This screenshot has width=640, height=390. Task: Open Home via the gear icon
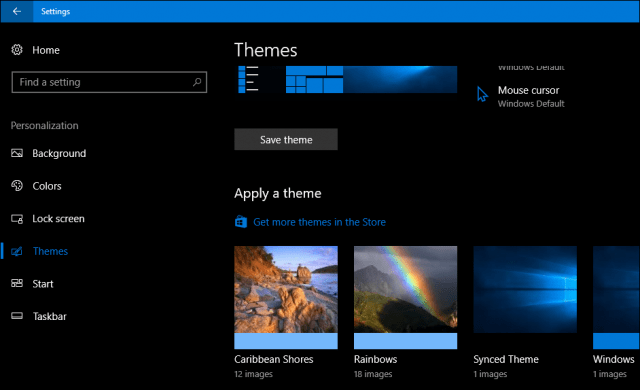click(17, 50)
